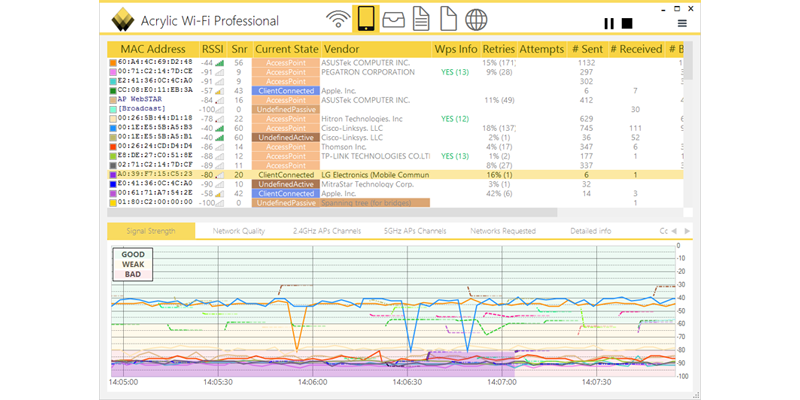Open the Wi-Fi access points view icon
This screenshot has width=800, height=400.
pos(339,20)
